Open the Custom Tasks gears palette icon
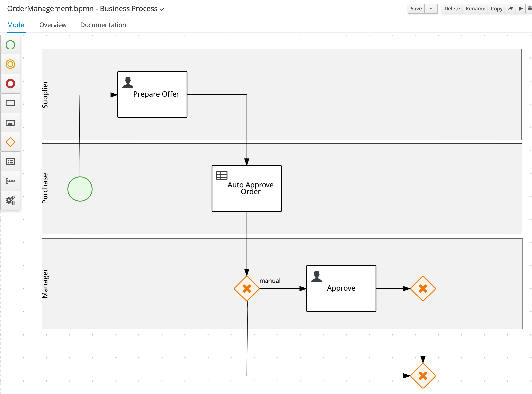Viewport: 532px width, 394px height. (10, 200)
